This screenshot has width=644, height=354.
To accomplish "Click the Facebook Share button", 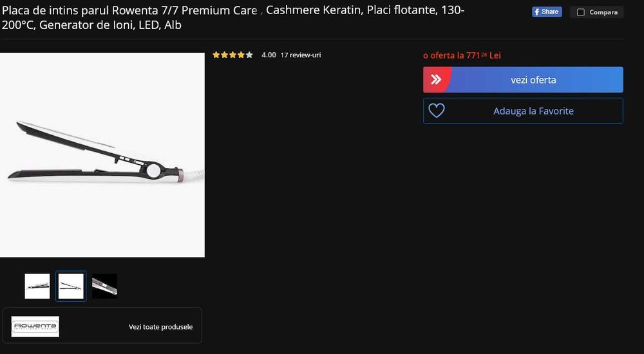I will [547, 12].
